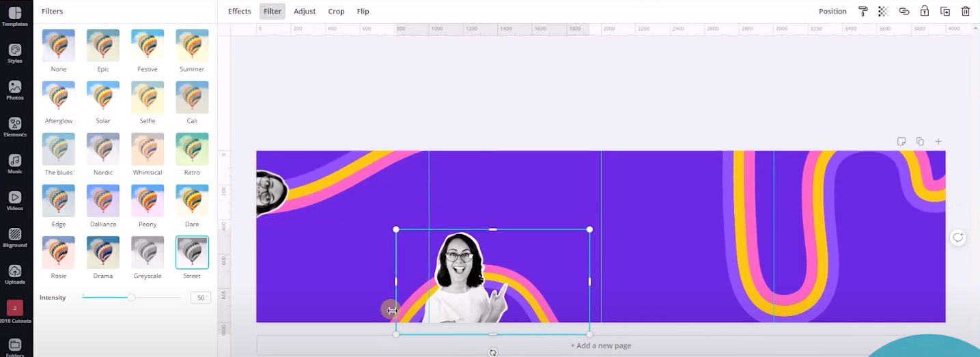Open the Position menu
Viewport: 980px width, 357px height.
coord(832,11)
